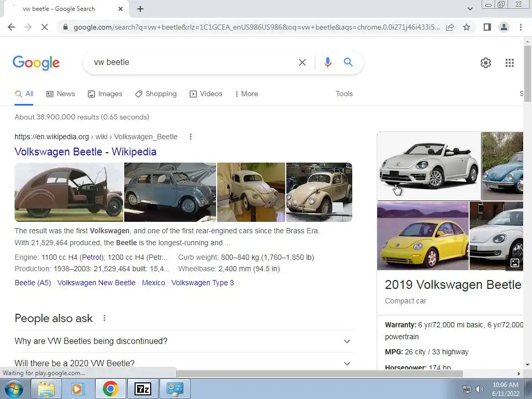The width and height of the screenshot is (532, 399).
Task: Open blue classic Beetle image
Action: tap(502, 166)
